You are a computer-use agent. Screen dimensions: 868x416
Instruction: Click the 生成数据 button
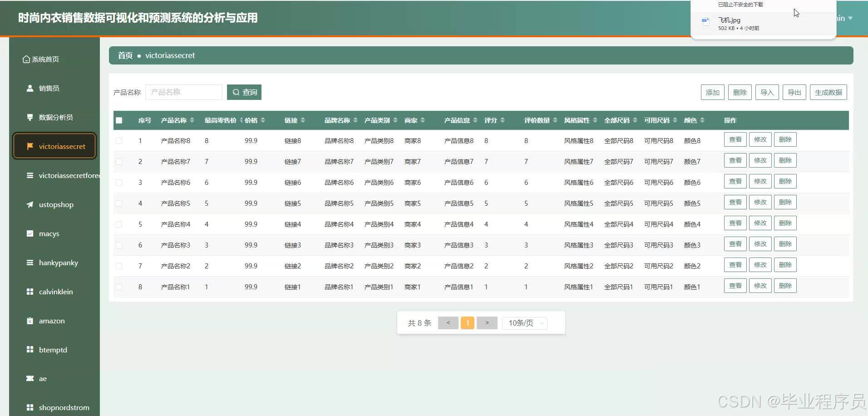[x=829, y=92]
